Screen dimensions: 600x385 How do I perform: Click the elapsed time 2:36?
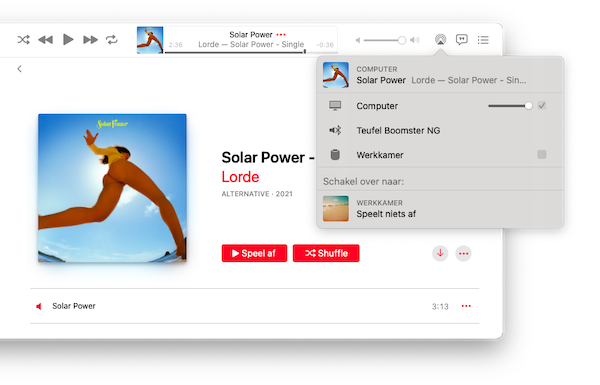tap(175, 45)
